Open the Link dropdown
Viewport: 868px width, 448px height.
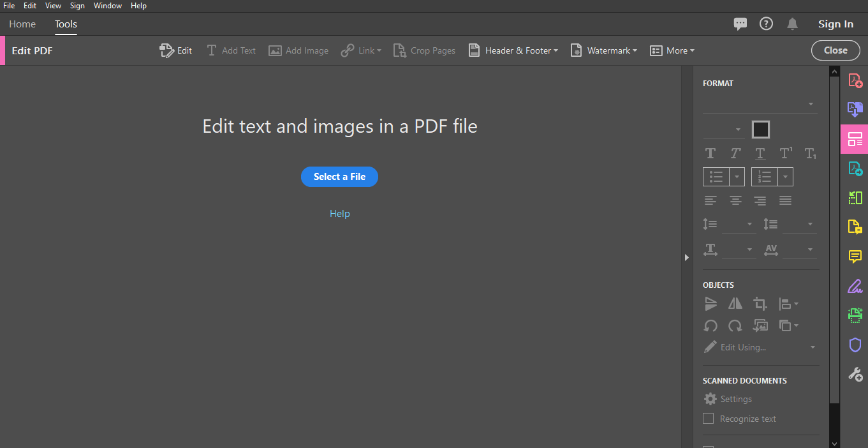click(x=361, y=50)
